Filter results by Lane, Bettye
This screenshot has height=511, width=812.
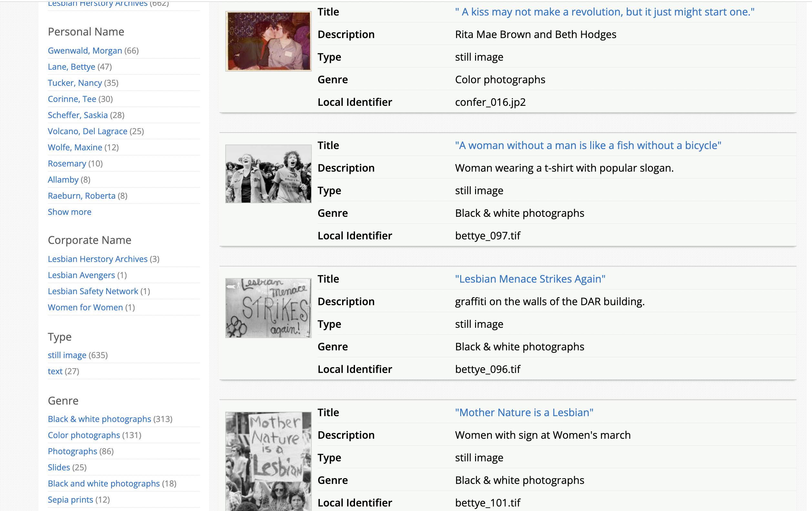[x=72, y=67]
